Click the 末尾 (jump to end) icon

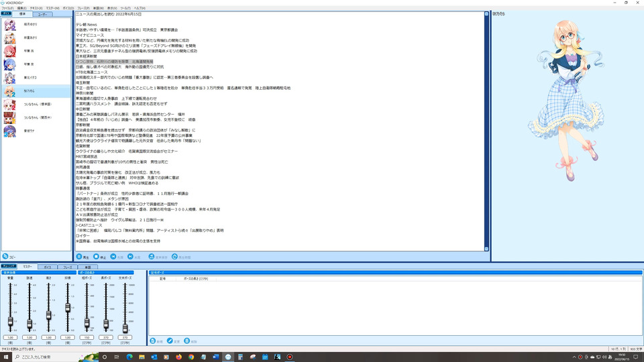coord(130,257)
